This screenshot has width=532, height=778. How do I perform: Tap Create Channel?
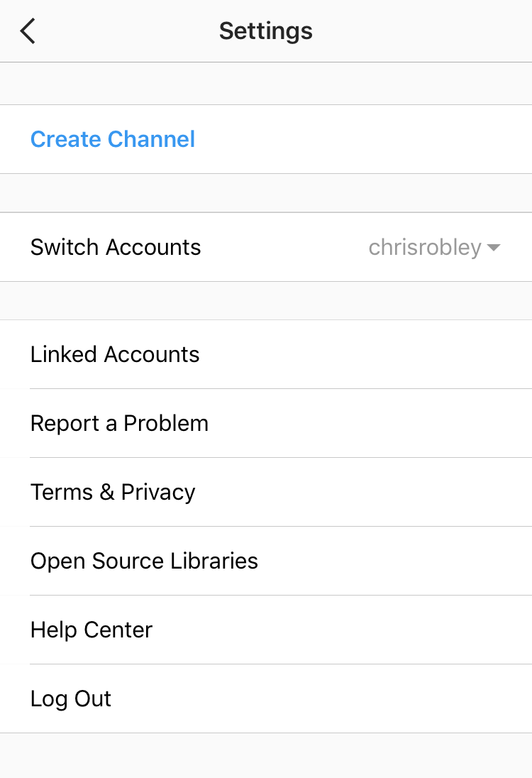(112, 139)
